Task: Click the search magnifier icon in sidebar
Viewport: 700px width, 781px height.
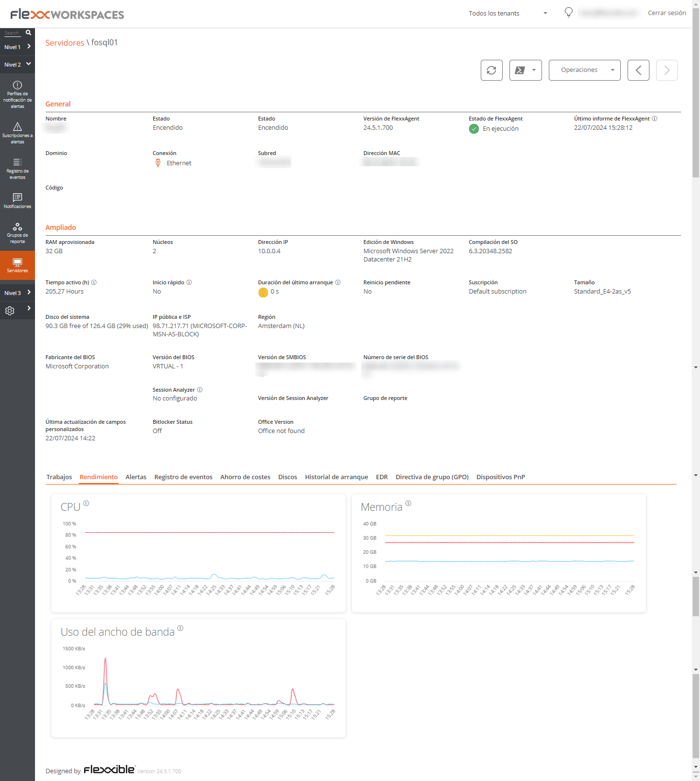Action: tap(28, 33)
